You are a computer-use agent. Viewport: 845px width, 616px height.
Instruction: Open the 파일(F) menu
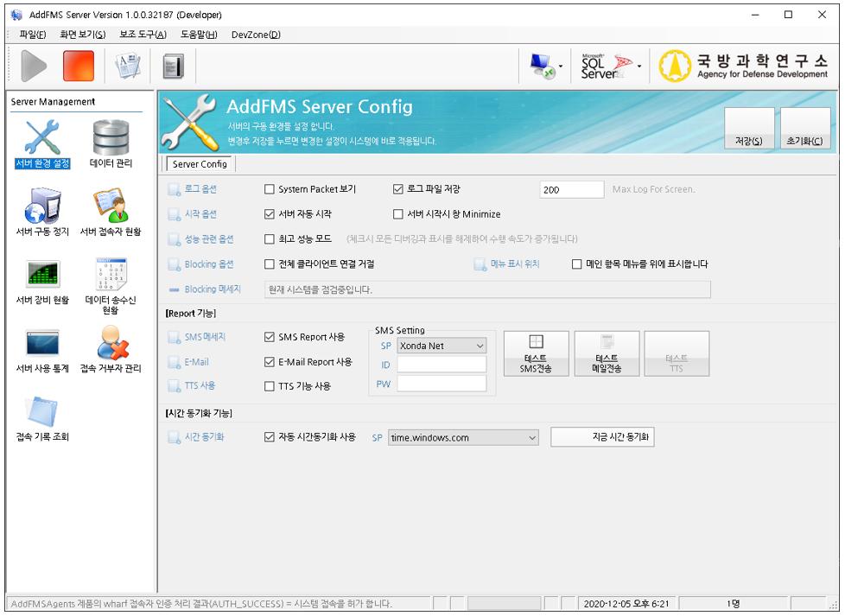(x=33, y=35)
